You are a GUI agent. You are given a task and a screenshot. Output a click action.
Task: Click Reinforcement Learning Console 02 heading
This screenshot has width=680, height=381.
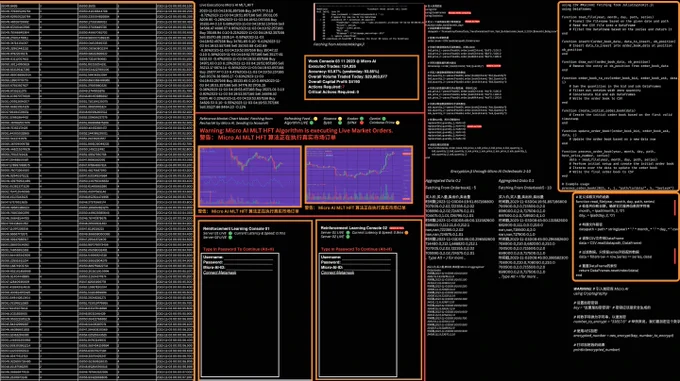(x=354, y=228)
